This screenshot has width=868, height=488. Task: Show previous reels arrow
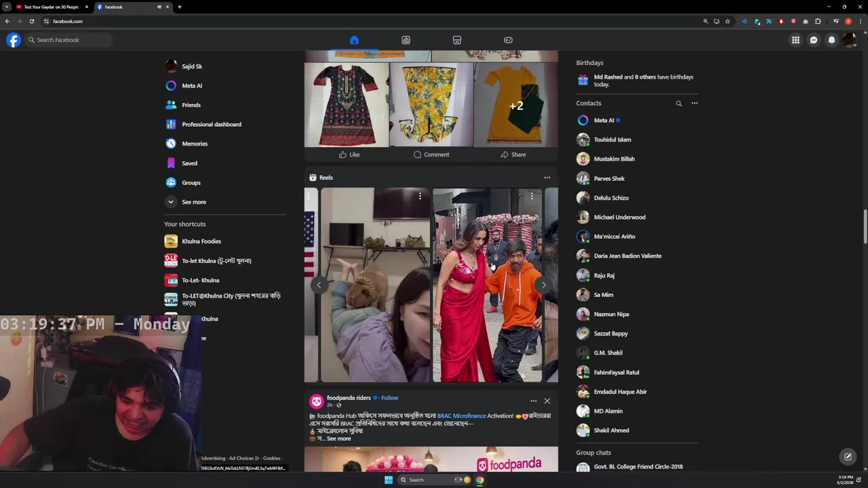coord(319,285)
